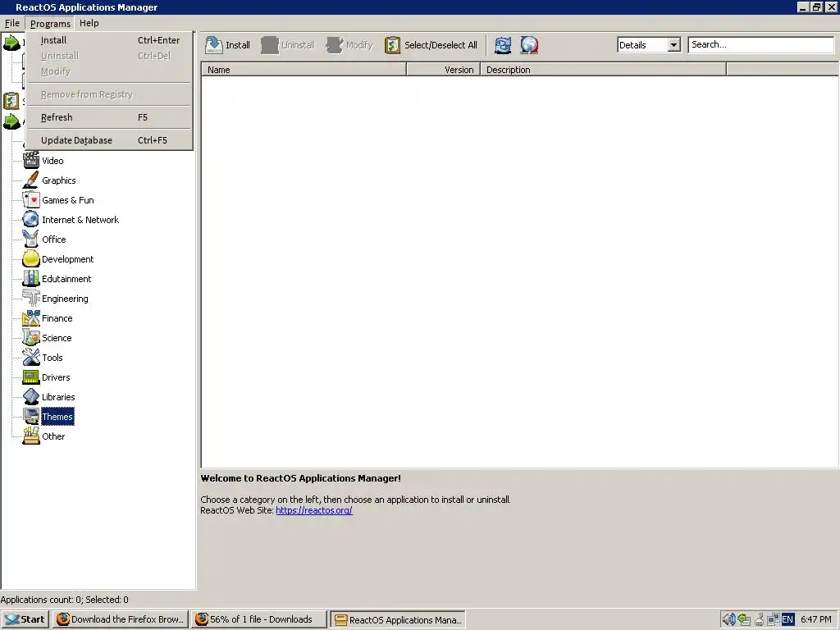This screenshot has width=840, height=630.
Task: Click the EN language indicator
Action: click(787, 619)
